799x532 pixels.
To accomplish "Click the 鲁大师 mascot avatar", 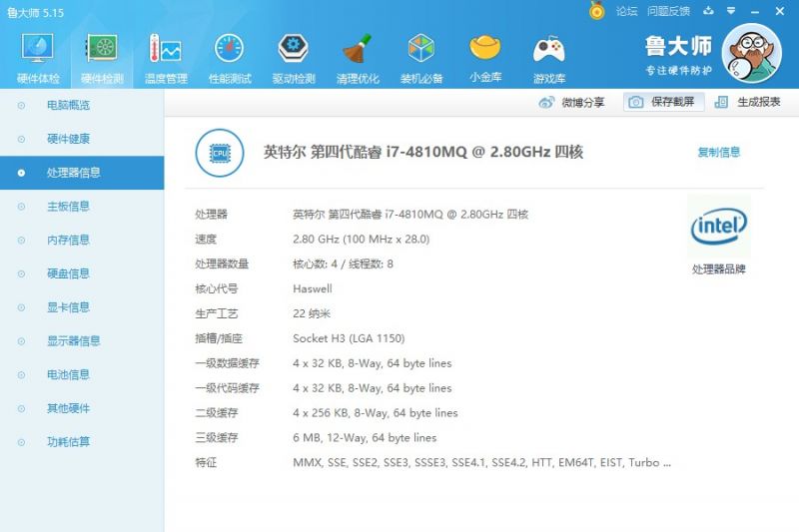I will tap(752, 53).
